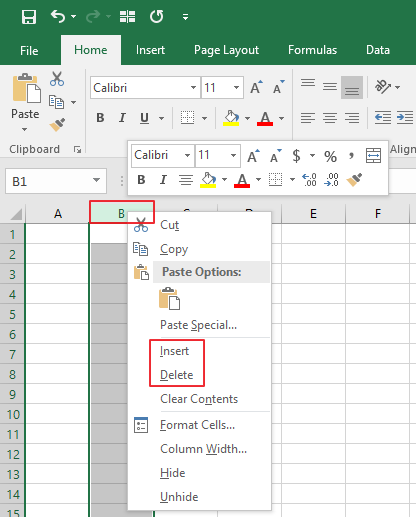Click the circular refresh icon in quick access toolbar

(x=156, y=16)
